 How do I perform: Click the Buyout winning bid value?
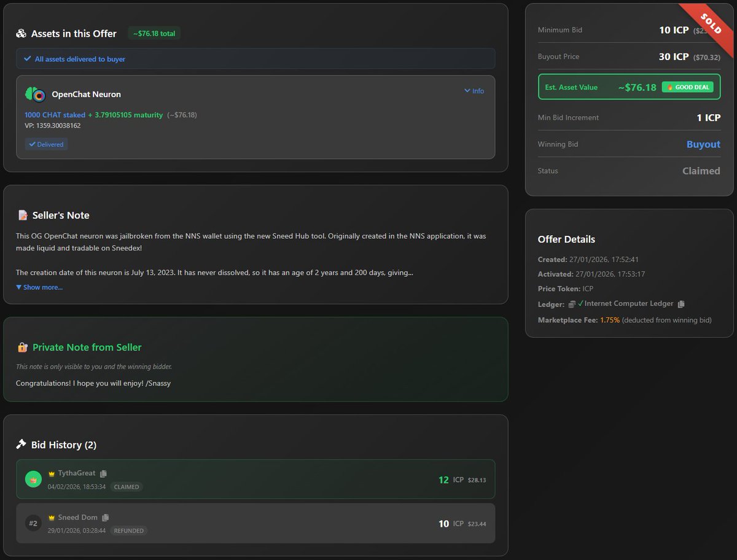coord(703,144)
